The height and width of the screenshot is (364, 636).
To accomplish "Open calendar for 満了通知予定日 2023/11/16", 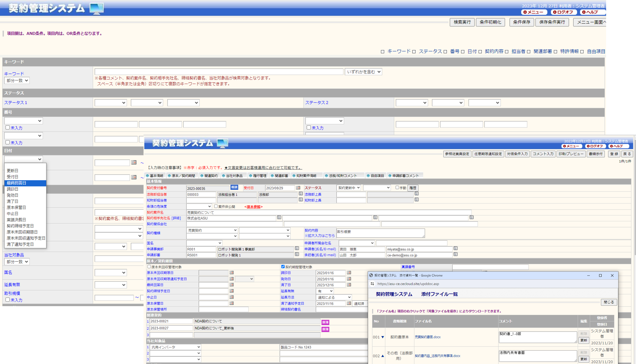I will coord(349,303).
